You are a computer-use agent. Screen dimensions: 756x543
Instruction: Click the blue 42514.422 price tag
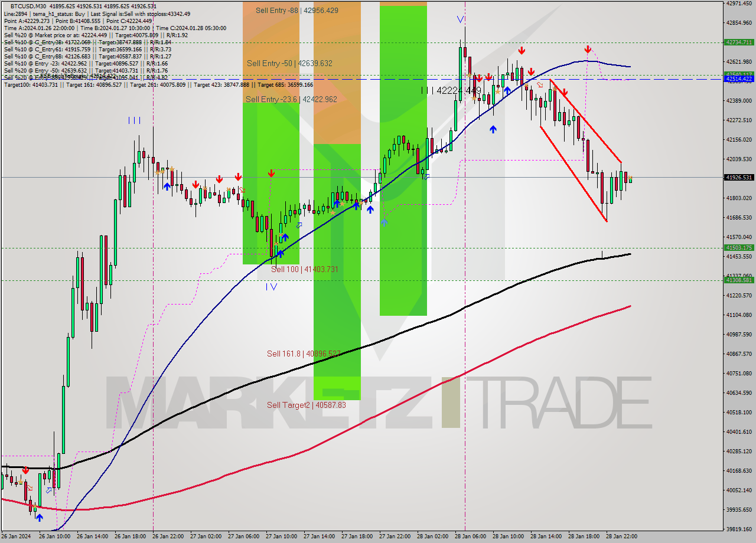(x=739, y=78)
